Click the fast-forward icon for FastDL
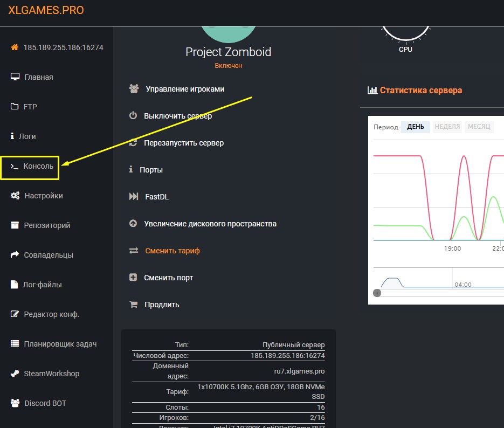Image resolution: width=504 pixels, height=428 pixels. [x=134, y=196]
